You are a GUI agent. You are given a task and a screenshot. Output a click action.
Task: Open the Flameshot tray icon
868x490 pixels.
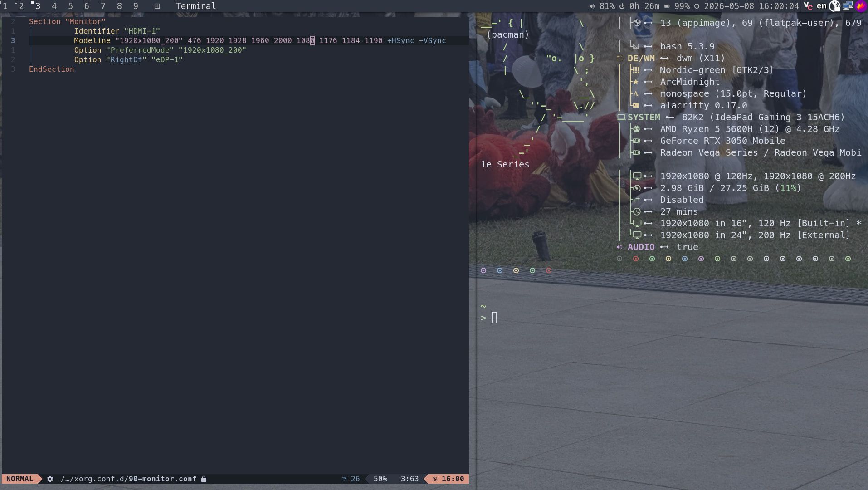pyautogui.click(x=860, y=6)
